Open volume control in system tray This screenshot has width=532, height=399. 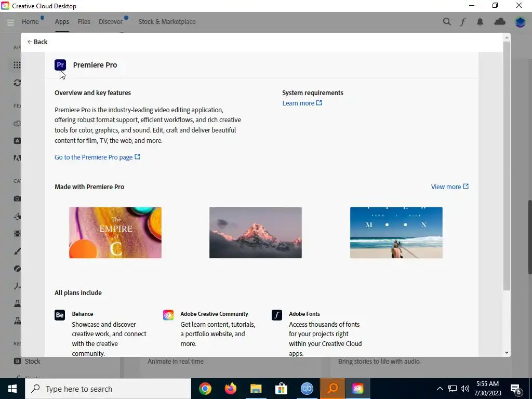(x=465, y=389)
